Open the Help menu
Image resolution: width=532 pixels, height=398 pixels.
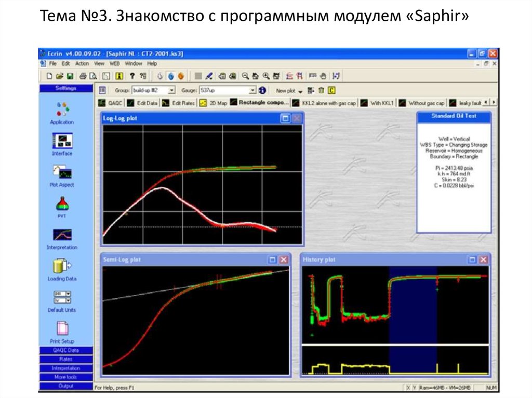click(x=152, y=64)
